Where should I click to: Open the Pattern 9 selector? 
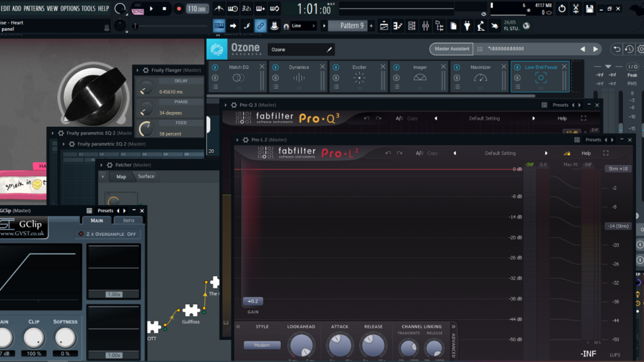(x=349, y=26)
